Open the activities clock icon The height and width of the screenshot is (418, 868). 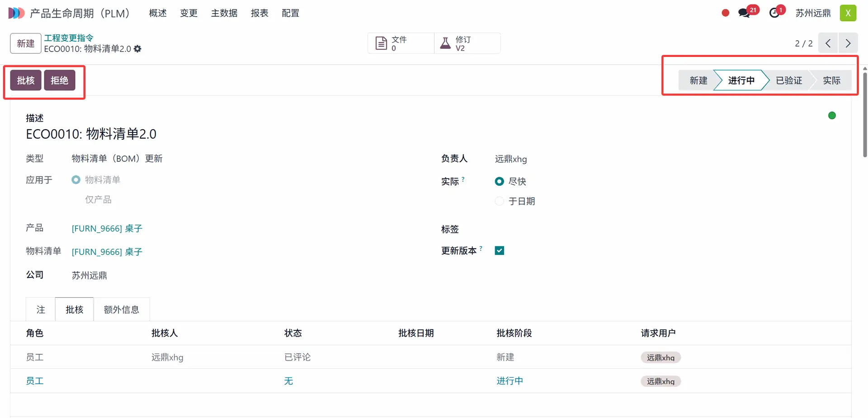(774, 13)
